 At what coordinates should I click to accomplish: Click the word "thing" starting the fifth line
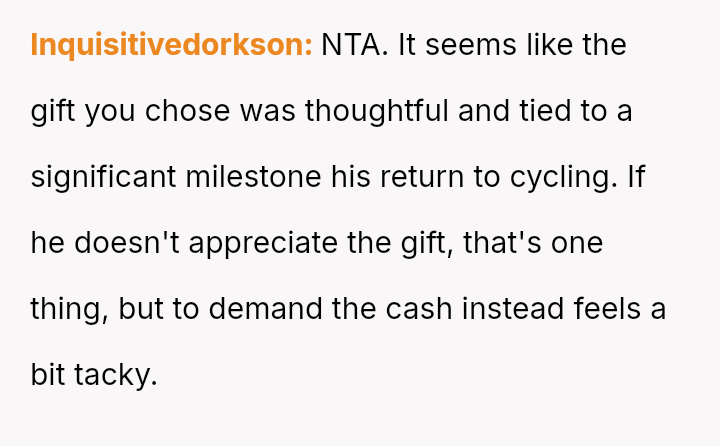66,309
